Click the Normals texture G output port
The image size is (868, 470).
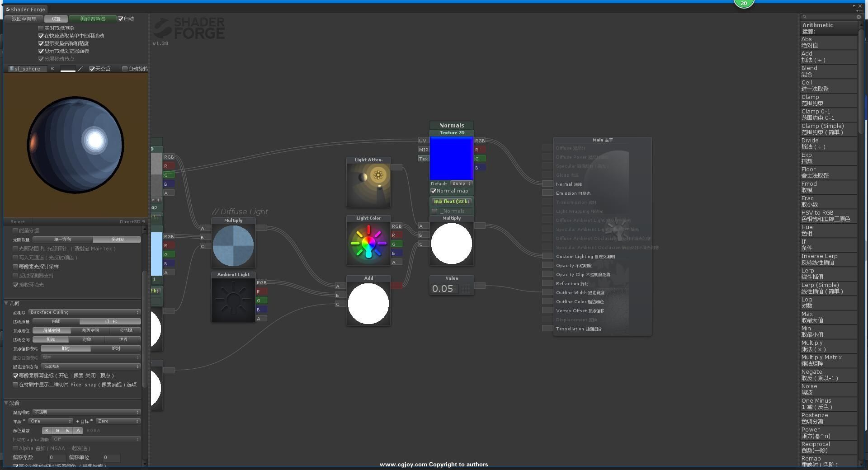(480, 159)
